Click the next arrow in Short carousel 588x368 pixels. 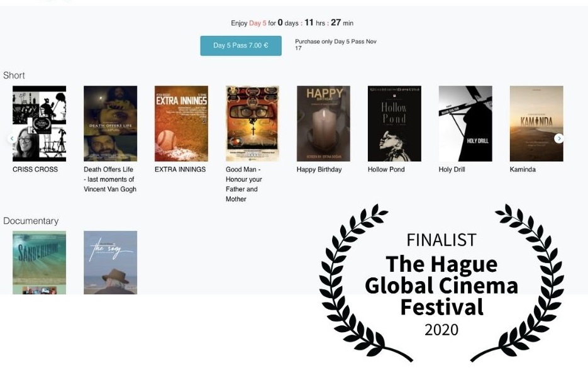[558, 138]
